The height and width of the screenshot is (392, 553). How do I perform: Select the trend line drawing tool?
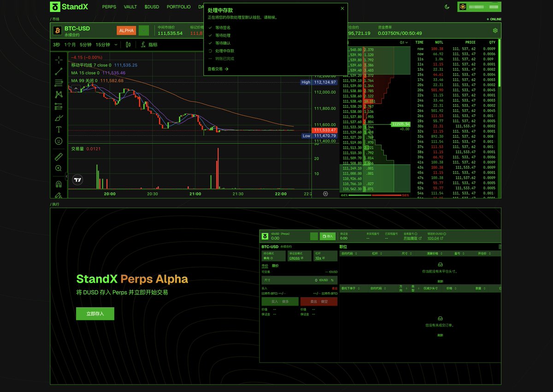click(59, 71)
